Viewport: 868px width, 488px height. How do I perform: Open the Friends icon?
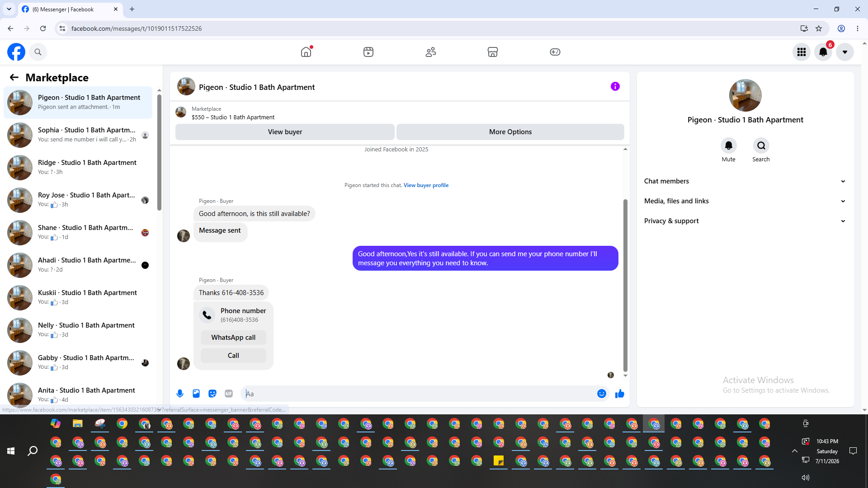[431, 52]
